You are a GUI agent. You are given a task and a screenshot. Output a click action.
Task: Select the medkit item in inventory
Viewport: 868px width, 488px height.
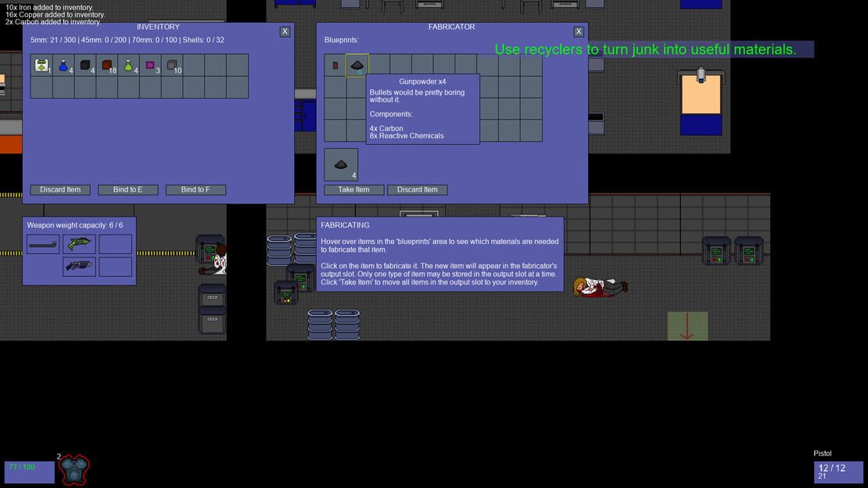coord(41,66)
